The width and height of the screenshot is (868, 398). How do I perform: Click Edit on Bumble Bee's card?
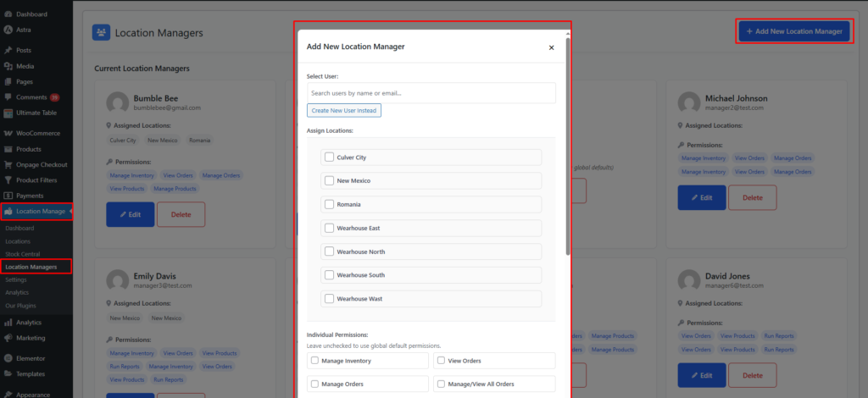click(x=130, y=214)
